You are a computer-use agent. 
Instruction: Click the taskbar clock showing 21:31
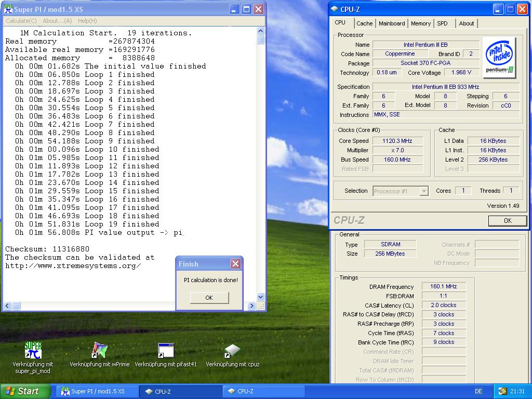point(517,391)
